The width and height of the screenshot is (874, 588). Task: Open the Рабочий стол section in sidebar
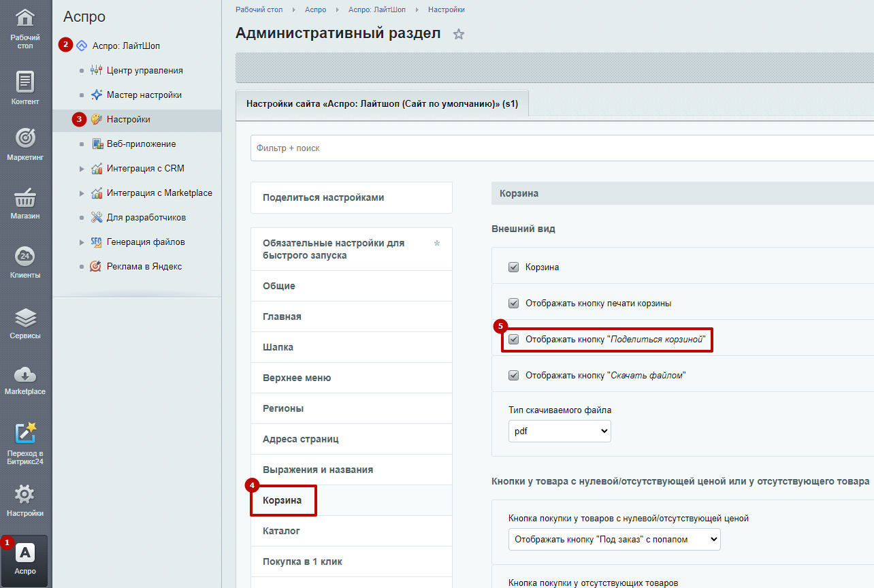(x=25, y=29)
